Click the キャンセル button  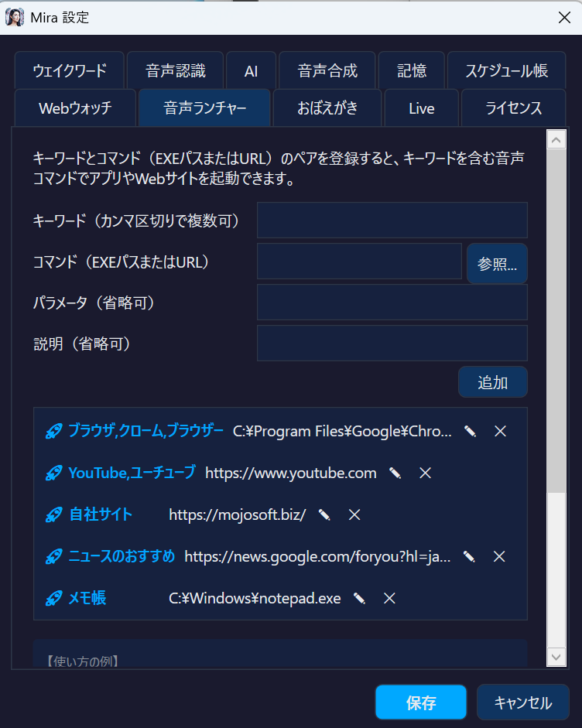tap(523, 702)
